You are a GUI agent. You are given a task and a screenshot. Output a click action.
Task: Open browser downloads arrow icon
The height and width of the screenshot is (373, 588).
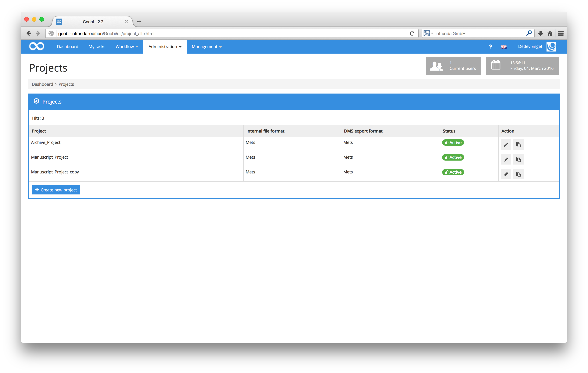(x=540, y=34)
